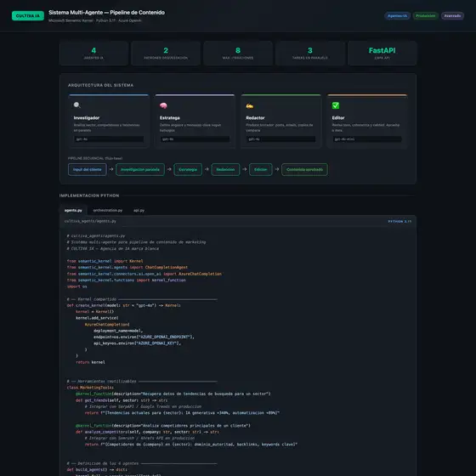Select the Agentes-IA tag
Viewport: 476px width, 476px height.
point(398,16)
